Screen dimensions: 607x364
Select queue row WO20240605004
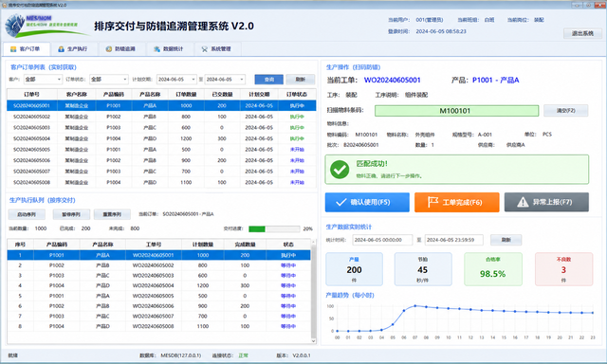(x=158, y=285)
